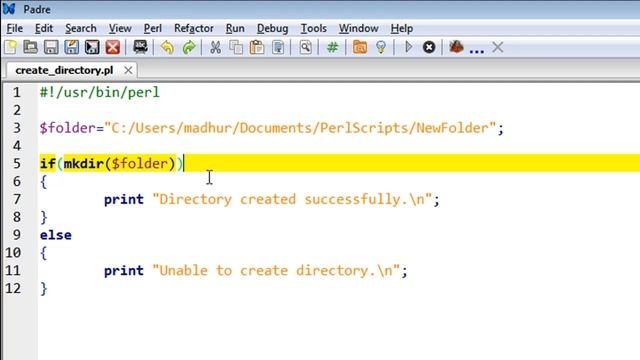Click the closing brace on line 12
This screenshot has width=640, height=360.
(x=44, y=289)
